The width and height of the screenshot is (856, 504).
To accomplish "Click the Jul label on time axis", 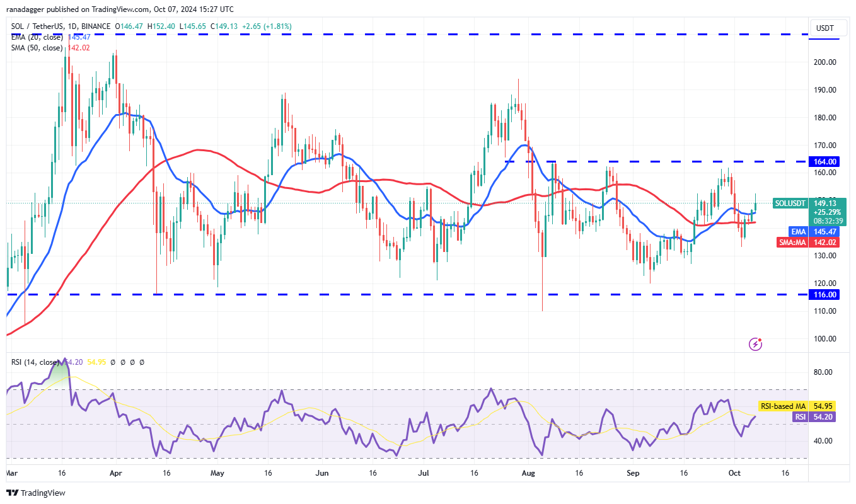I will tap(423, 472).
